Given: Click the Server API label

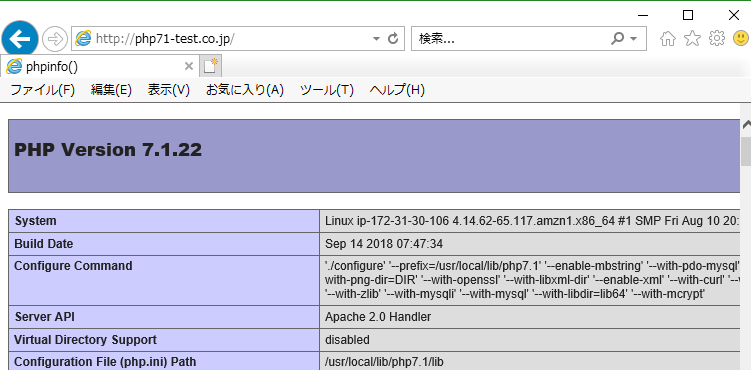Looking at the screenshot, I should click(45, 317).
